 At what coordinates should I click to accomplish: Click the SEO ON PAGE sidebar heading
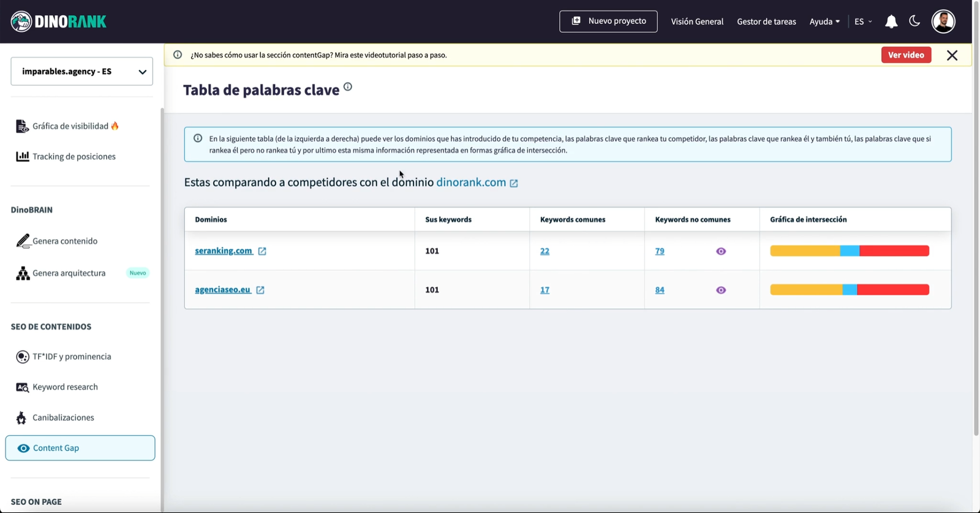tap(36, 502)
